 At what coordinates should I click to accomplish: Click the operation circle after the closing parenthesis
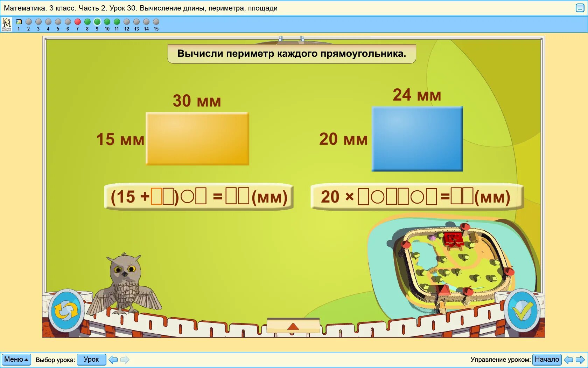[x=187, y=197]
